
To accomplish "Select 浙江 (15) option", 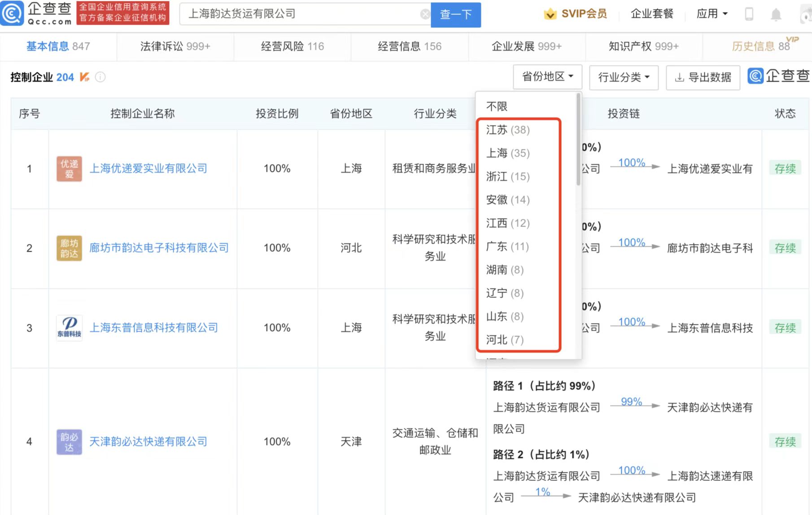I will [508, 176].
